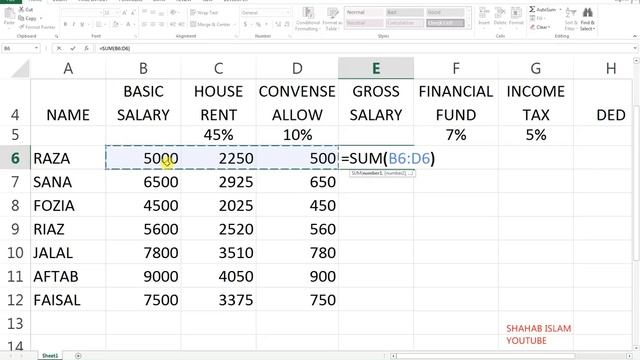Expand the formula bar

tap(635, 48)
